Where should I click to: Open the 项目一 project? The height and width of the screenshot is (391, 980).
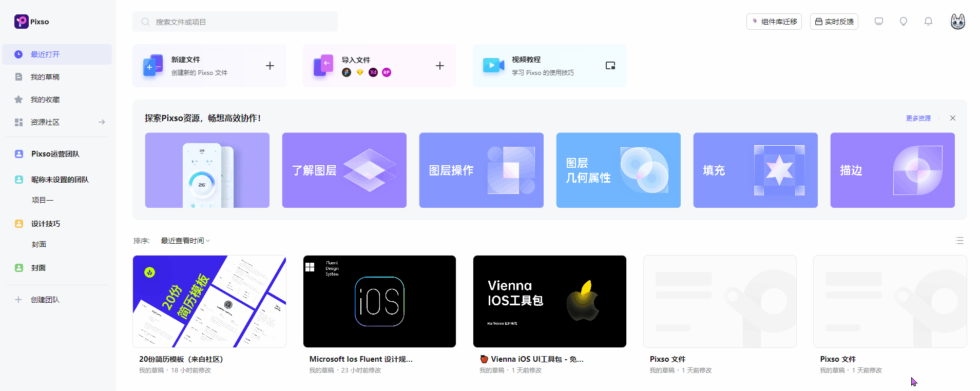point(43,200)
